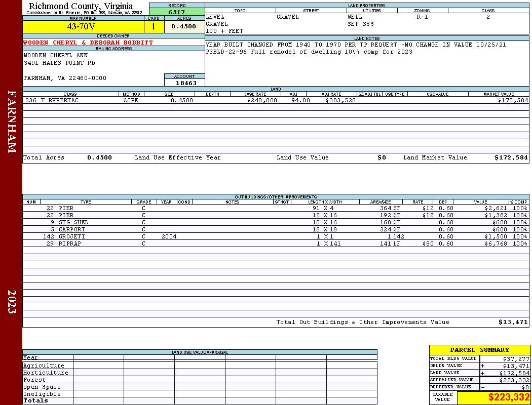Select deeded owner WOODEN CHERYL & DEBORAH BOBBITT
Image resolution: width=532 pixels, height=405 pixels.
click(x=88, y=43)
